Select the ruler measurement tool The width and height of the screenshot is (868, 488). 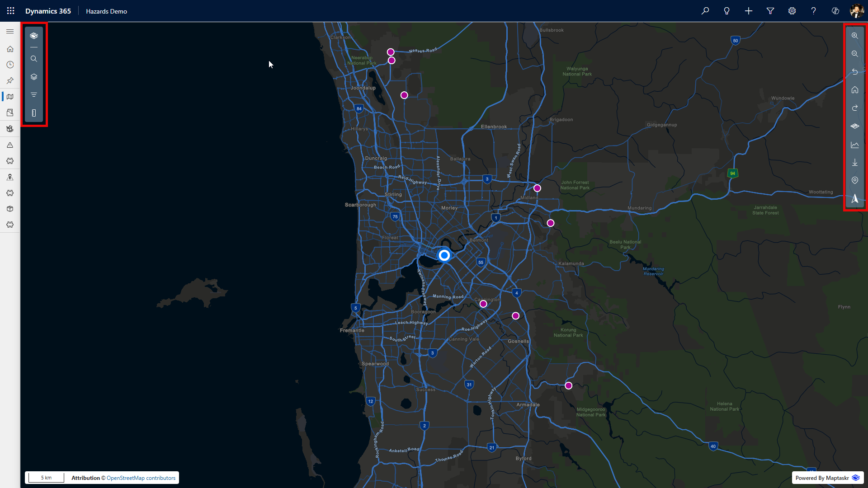[34, 113]
